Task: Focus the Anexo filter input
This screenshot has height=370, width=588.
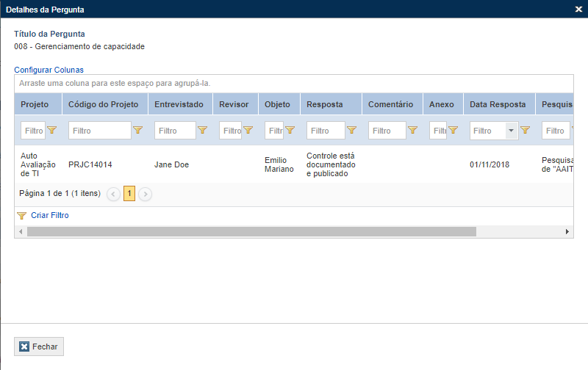Action: pos(438,131)
